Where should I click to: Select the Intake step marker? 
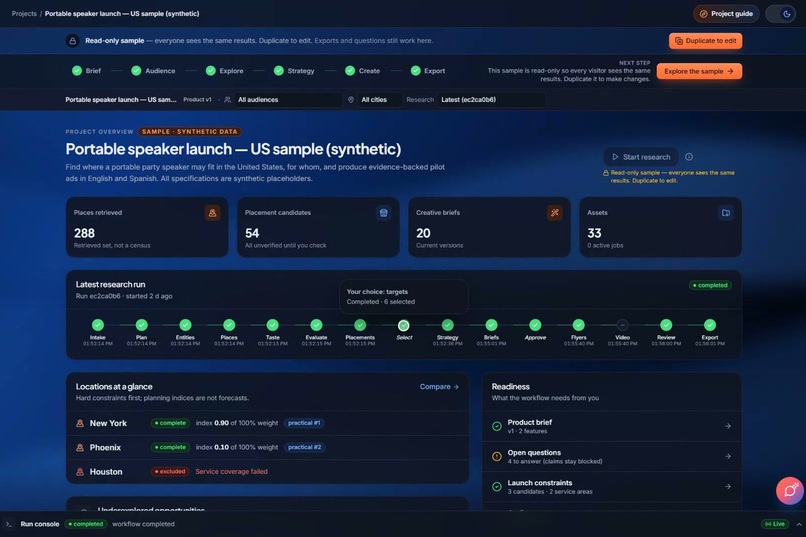coord(98,325)
